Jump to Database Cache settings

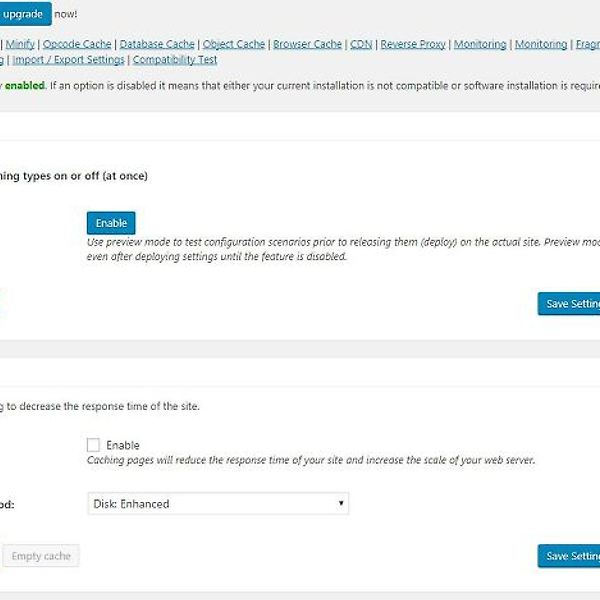click(x=157, y=44)
